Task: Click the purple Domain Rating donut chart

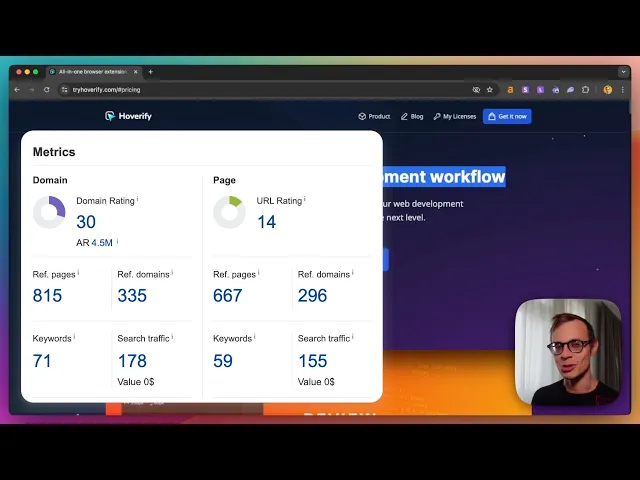Action: coord(49,212)
